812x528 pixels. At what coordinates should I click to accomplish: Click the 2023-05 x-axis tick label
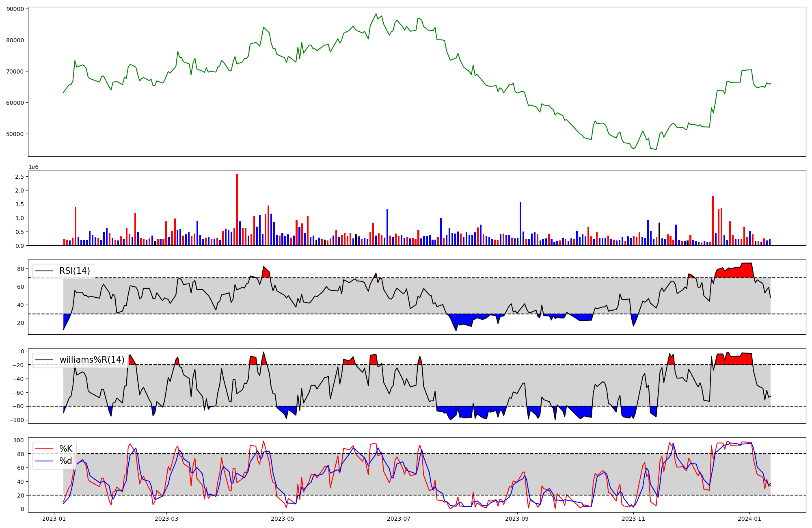283,519
